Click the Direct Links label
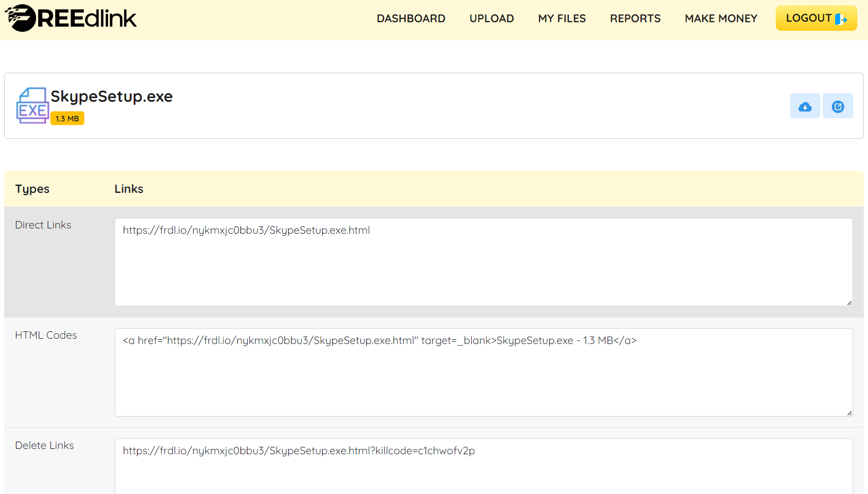Screen dimensions: 868x494 tap(43, 225)
